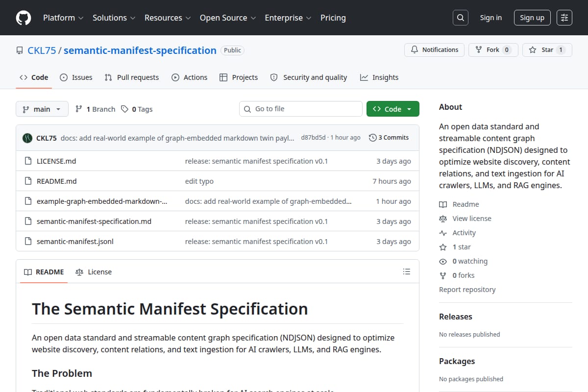Click the file icon beside example-graph-embedded-markdown

[x=28, y=201]
